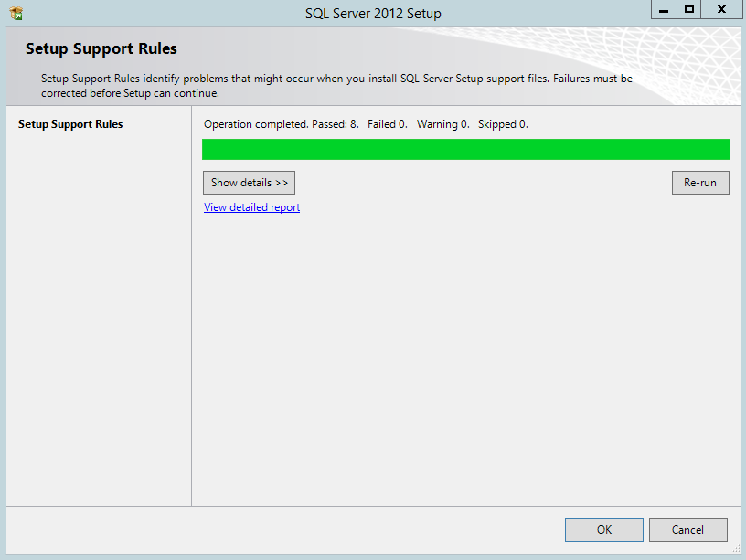Click the 'Warning 0.' status text

tap(442, 124)
